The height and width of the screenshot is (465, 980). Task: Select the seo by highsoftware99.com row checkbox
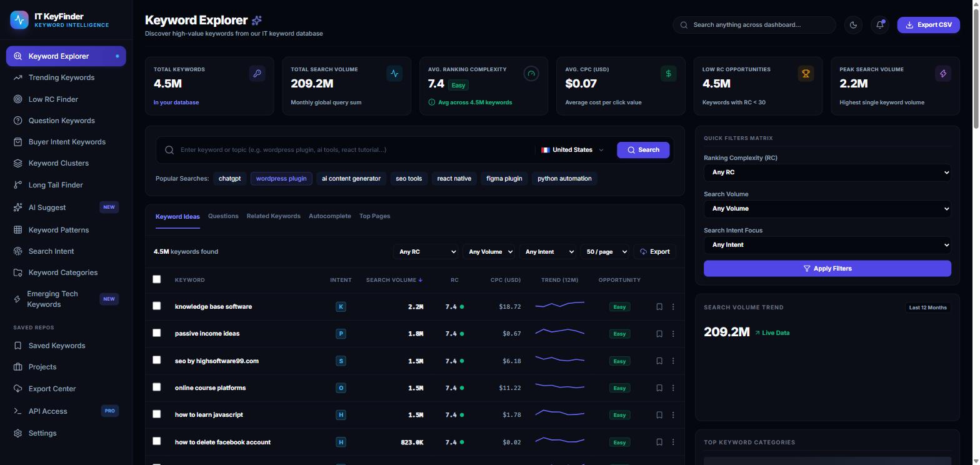(157, 360)
